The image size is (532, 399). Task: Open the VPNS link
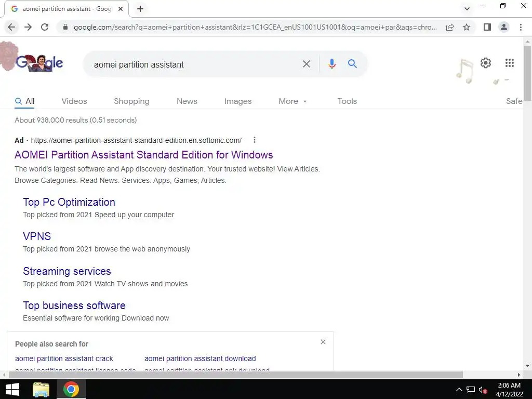[37, 236]
